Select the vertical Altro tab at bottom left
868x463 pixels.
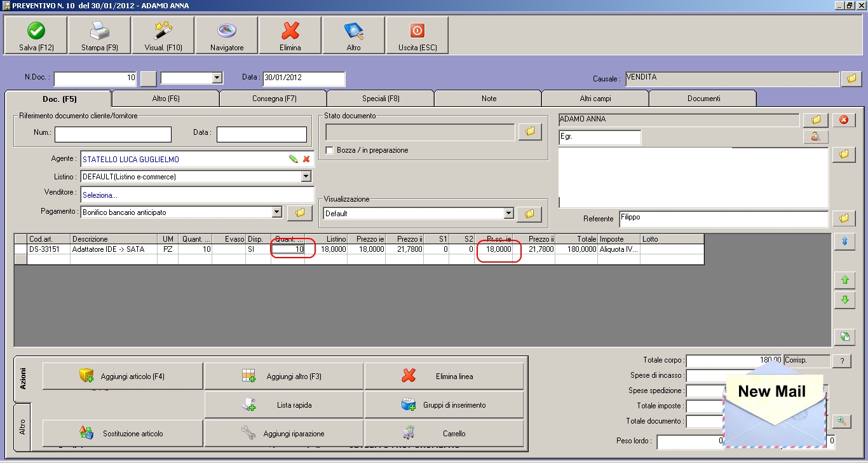pyautogui.click(x=22, y=426)
